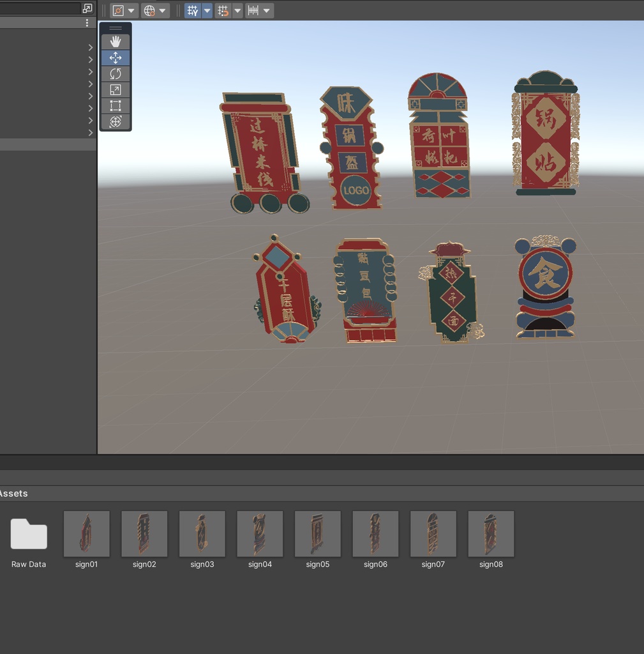Select the sign04 asset thumbnail
The image size is (644, 654).
260,534
